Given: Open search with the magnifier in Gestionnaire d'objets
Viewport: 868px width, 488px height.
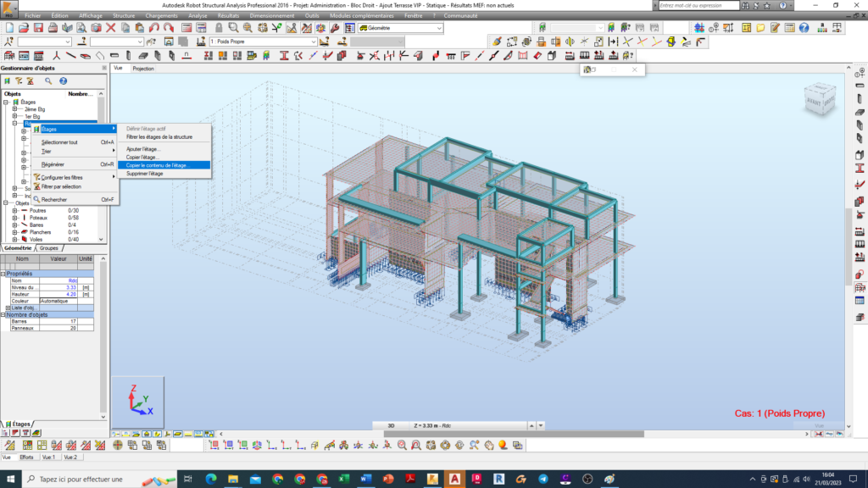Looking at the screenshot, I should [47, 80].
